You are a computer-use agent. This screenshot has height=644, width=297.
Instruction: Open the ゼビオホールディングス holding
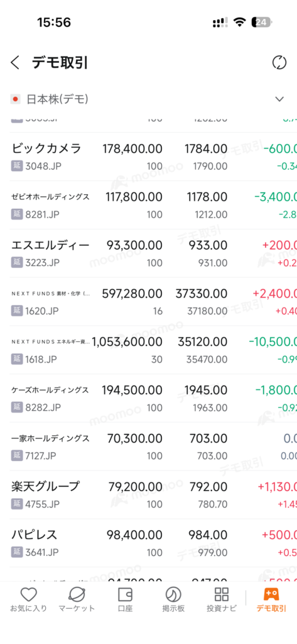(153, 205)
